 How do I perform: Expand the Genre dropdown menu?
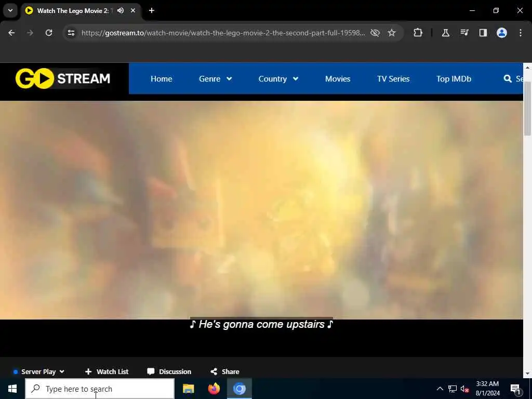point(216,79)
